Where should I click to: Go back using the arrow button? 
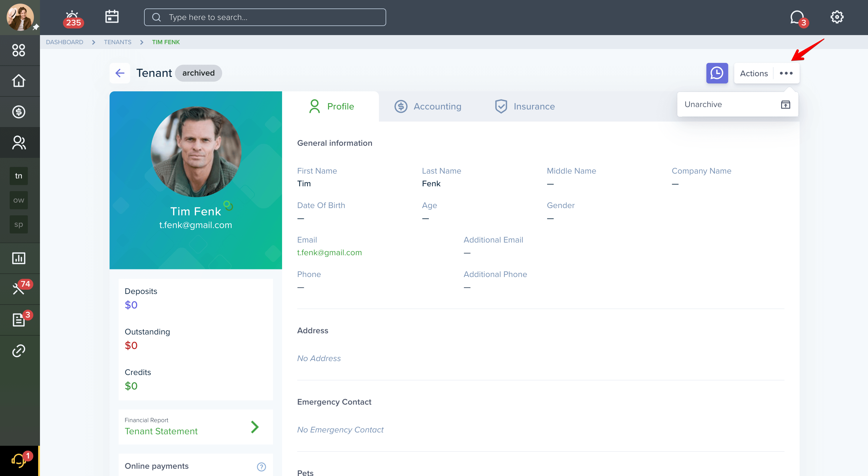coord(120,73)
